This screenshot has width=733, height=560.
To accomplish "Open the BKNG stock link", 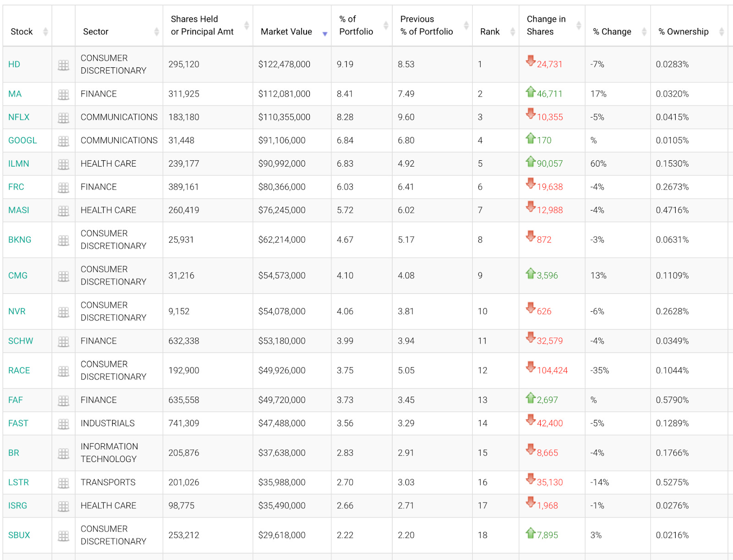I will [20, 240].
